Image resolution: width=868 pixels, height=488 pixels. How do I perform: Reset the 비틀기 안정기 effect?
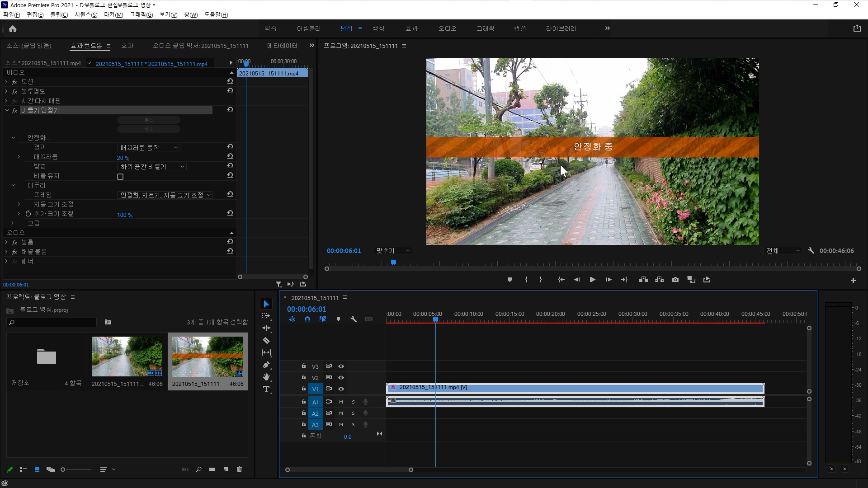click(x=230, y=110)
